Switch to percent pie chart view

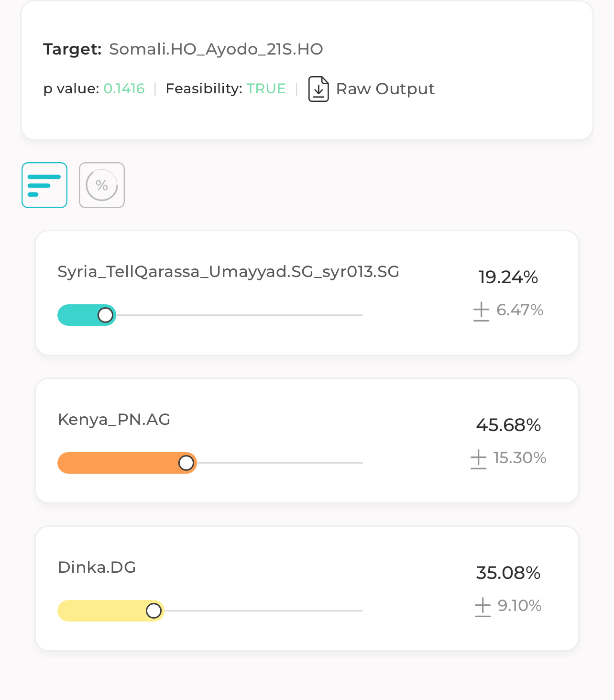coord(102,185)
